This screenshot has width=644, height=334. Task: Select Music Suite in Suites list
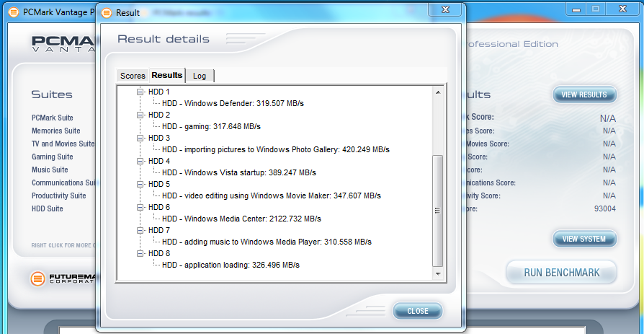pyautogui.click(x=50, y=170)
